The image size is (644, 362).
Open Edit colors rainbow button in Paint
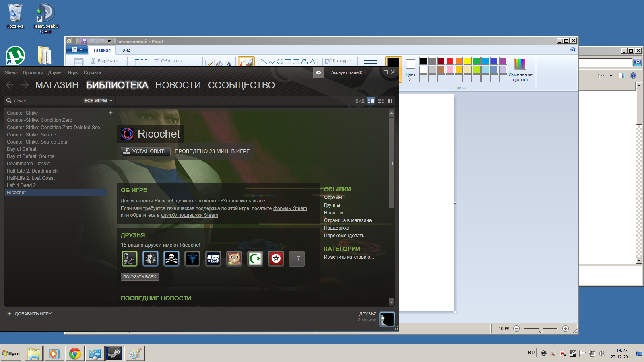[520, 69]
